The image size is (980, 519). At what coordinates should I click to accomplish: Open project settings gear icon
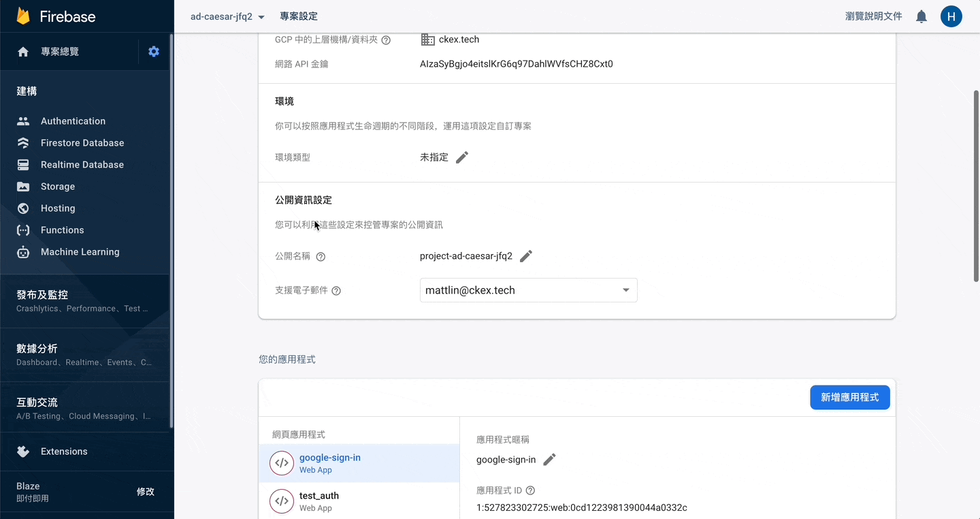(154, 52)
